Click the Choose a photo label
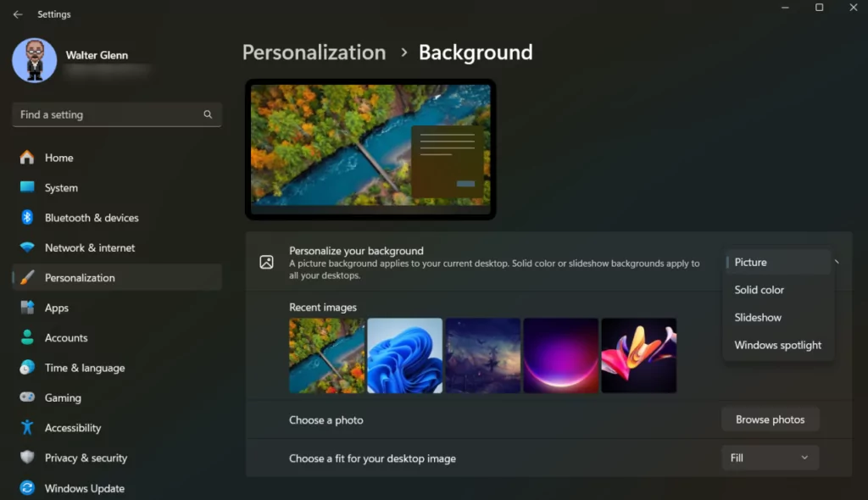This screenshot has height=500, width=868. pyautogui.click(x=326, y=419)
